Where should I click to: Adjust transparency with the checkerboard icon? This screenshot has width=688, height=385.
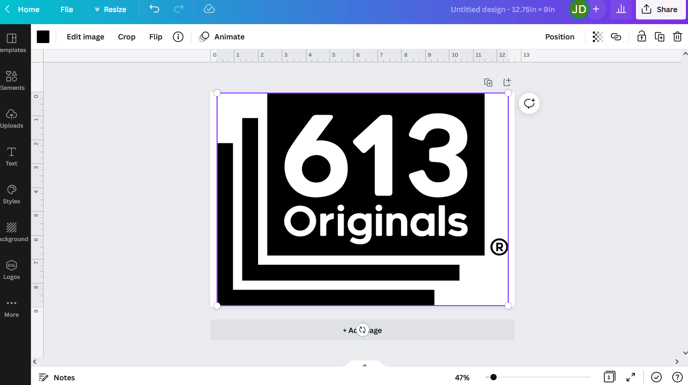pos(597,37)
